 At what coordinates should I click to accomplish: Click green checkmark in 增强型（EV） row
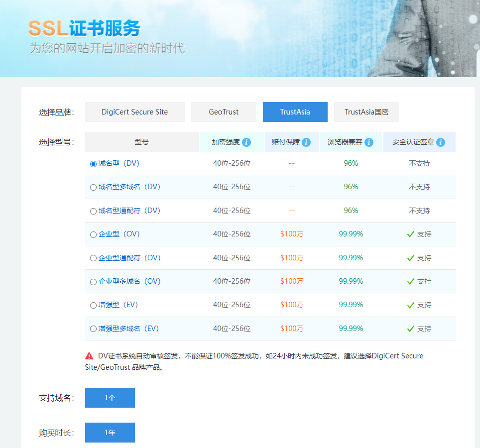(411, 305)
